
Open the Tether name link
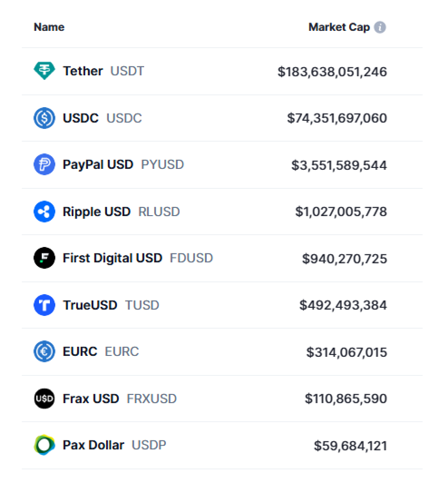coord(83,71)
